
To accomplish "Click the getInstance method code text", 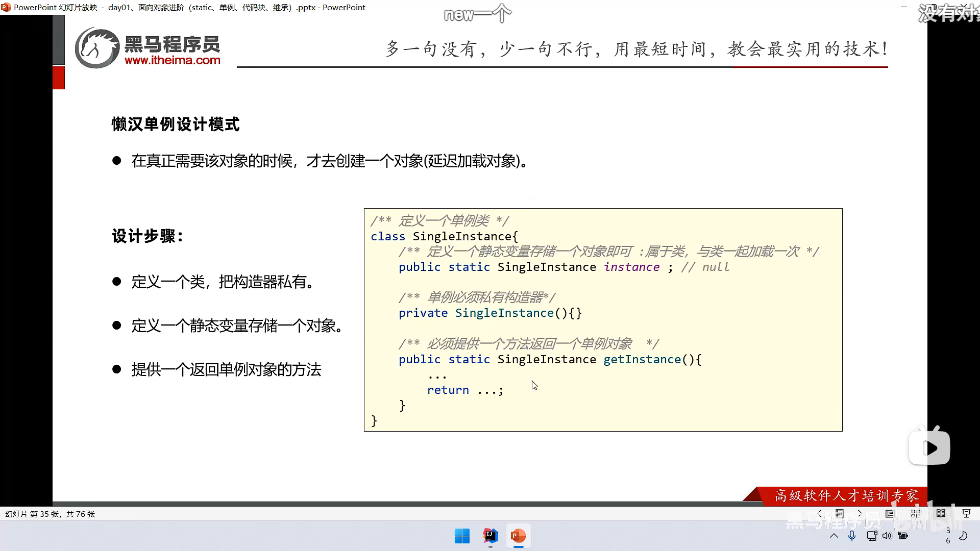I will pyautogui.click(x=642, y=359).
